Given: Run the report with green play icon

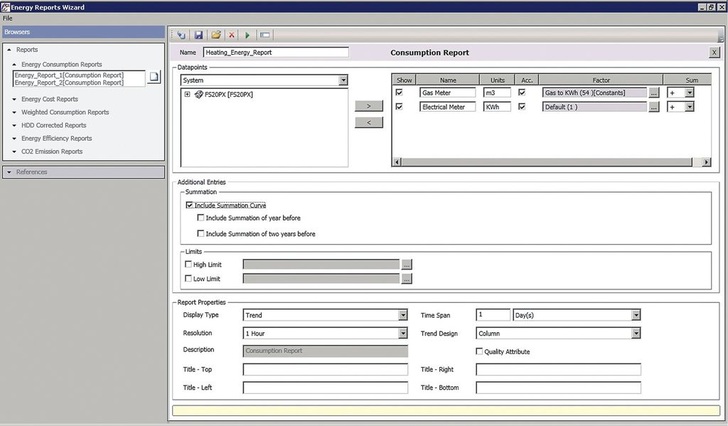Looking at the screenshot, I should pyautogui.click(x=247, y=35).
